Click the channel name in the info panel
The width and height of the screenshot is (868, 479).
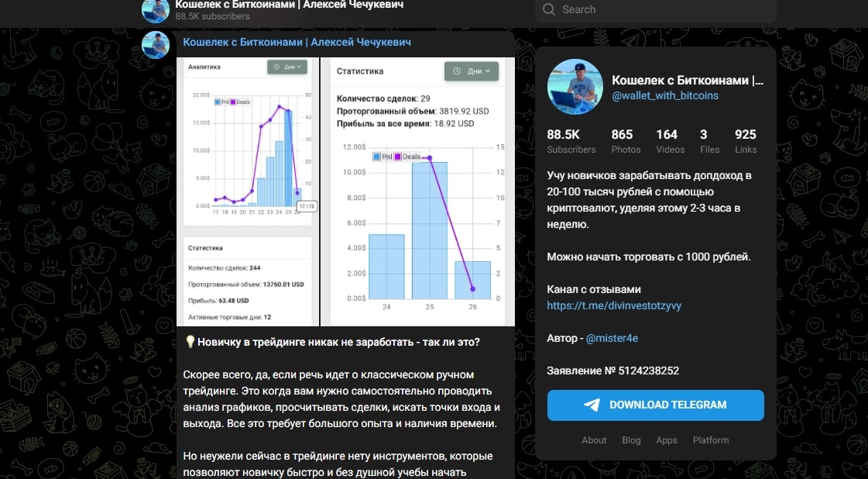[x=688, y=81]
